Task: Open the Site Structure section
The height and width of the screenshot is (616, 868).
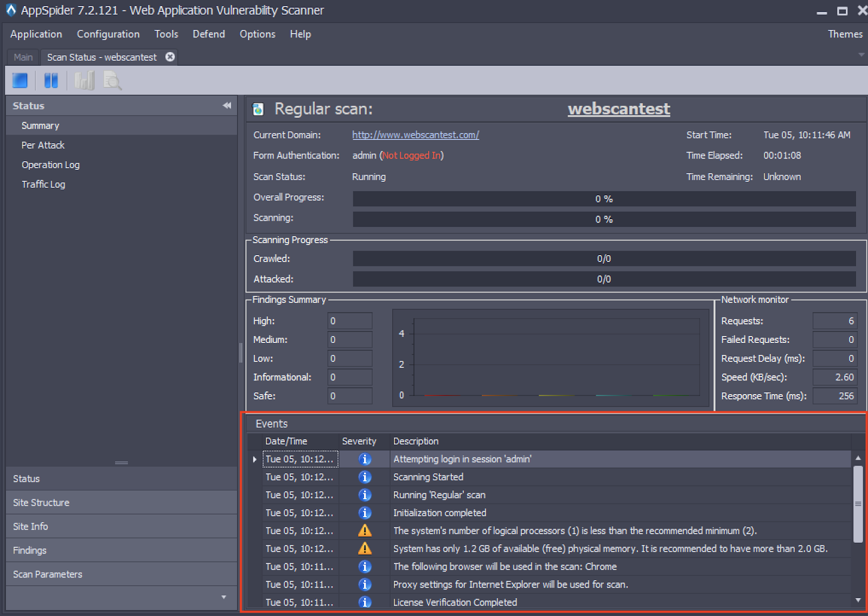Action: 41,503
